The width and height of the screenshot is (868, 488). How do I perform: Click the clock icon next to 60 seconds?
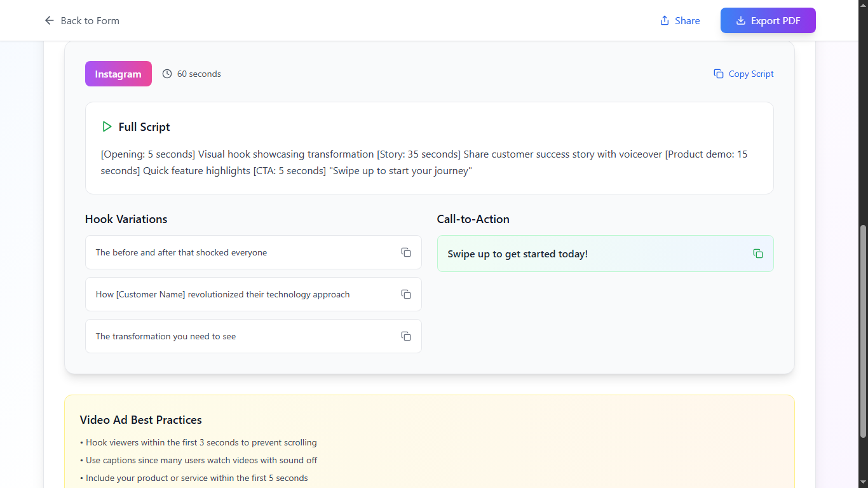(x=167, y=74)
